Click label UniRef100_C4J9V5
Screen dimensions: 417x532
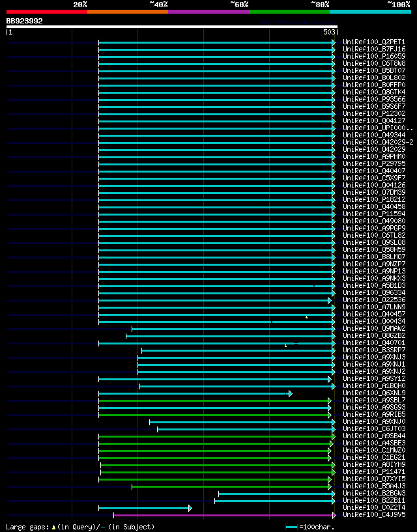tap(374, 514)
